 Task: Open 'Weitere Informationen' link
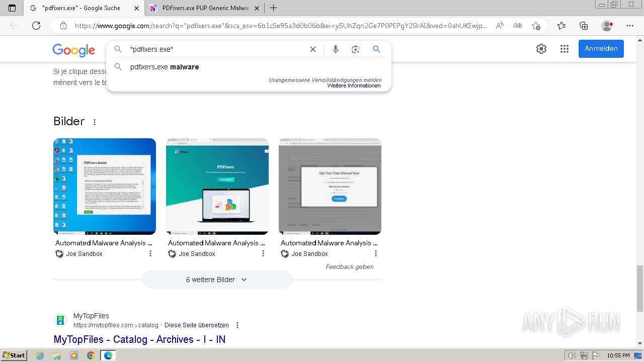pyautogui.click(x=354, y=86)
